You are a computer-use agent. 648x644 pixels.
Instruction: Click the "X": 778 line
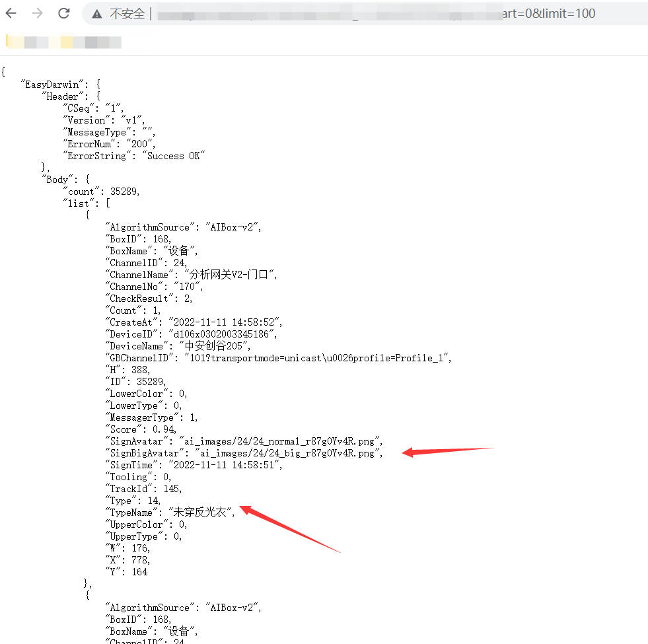127,560
